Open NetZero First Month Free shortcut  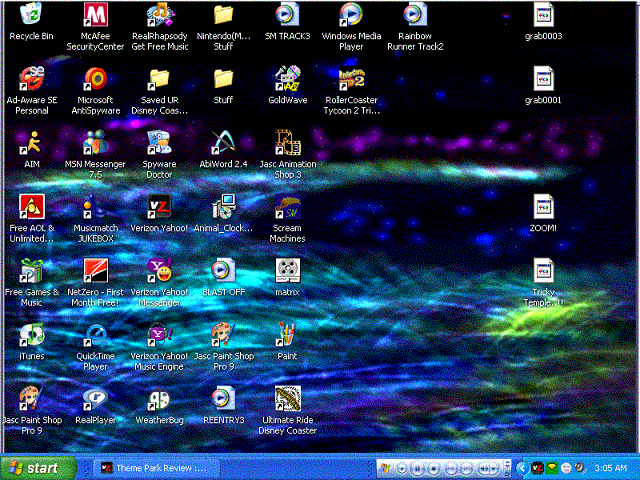coord(96,282)
